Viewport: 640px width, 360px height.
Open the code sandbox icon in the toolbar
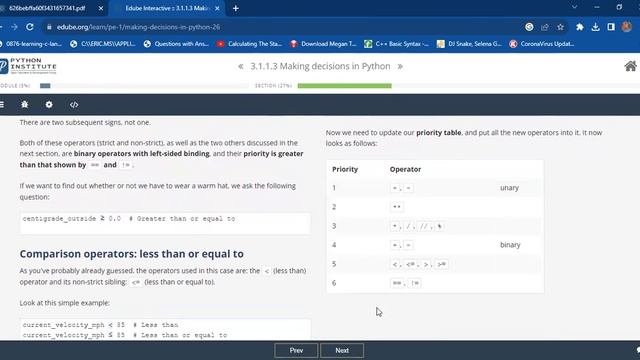pyautogui.click(x=74, y=105)
